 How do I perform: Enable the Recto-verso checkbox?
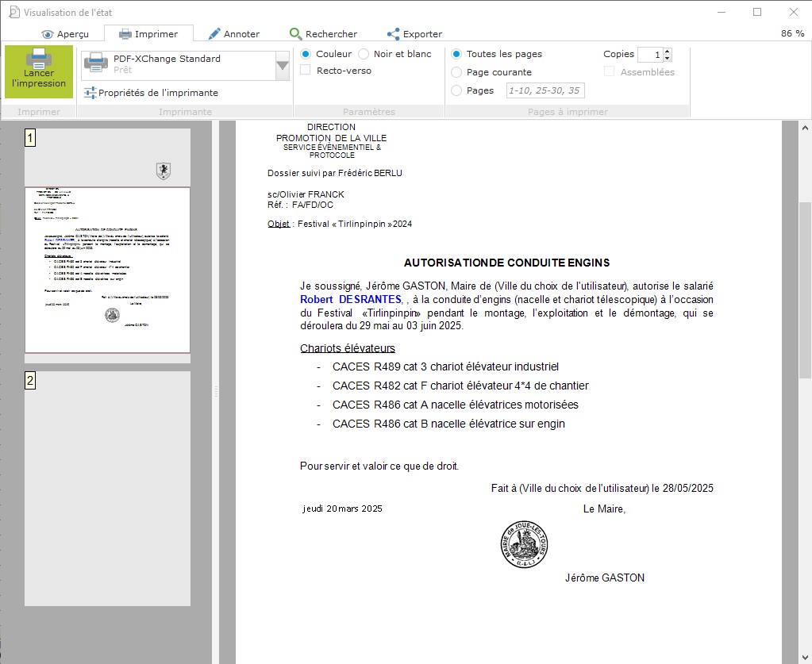(x=306, y=71)
